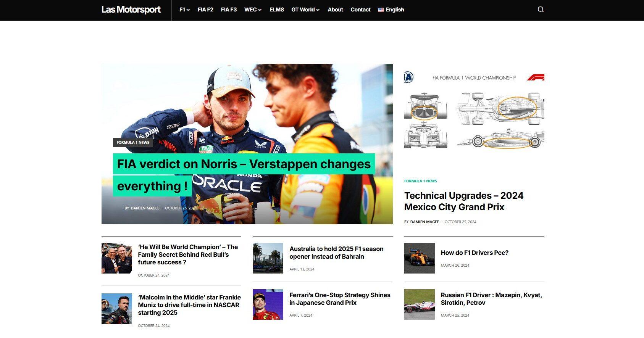Open 'FIA verdict on Norris – Verstappen' headline
This screenshot has height=338, width=644.
[x=244, y=175]
